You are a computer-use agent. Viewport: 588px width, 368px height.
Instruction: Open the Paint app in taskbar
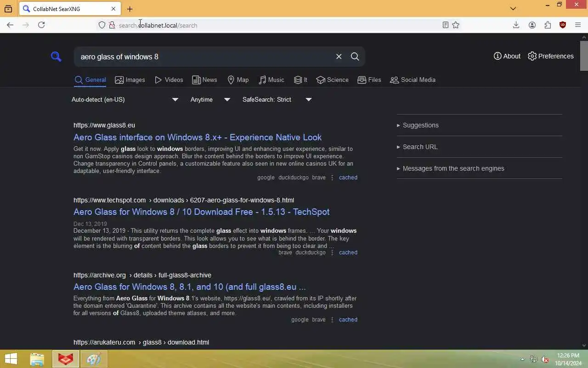(94, 359)
